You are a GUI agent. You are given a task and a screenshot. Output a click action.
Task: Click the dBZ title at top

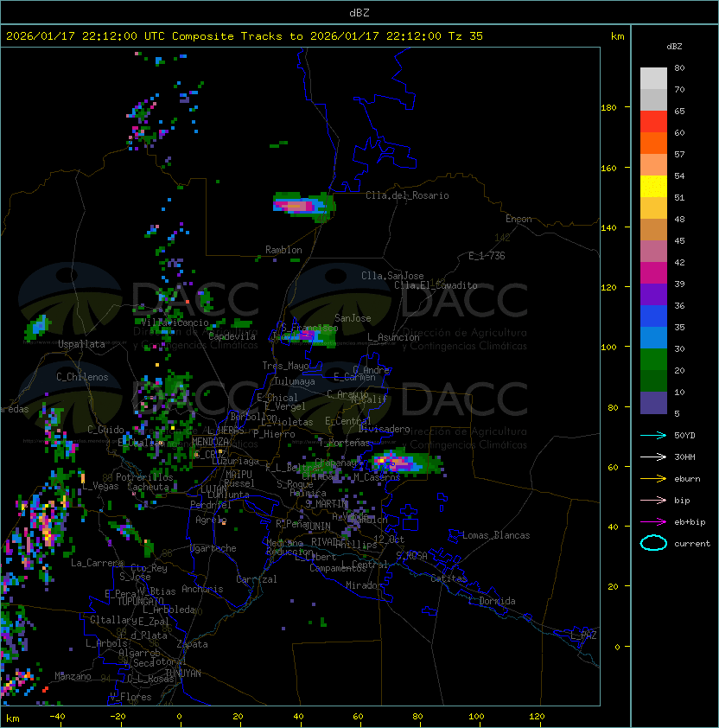pyautogui.click(x=359, y=13)
